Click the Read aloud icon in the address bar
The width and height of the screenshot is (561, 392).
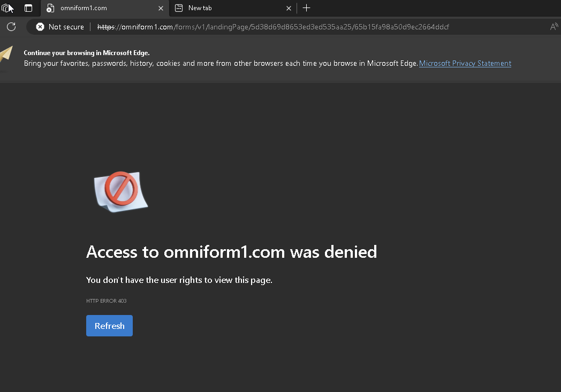(554, 27)
